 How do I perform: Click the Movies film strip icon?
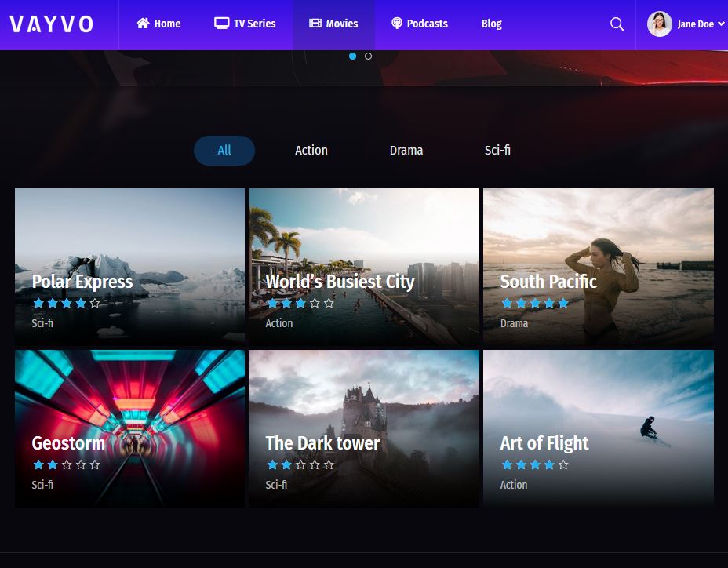(x=315, y=24)
